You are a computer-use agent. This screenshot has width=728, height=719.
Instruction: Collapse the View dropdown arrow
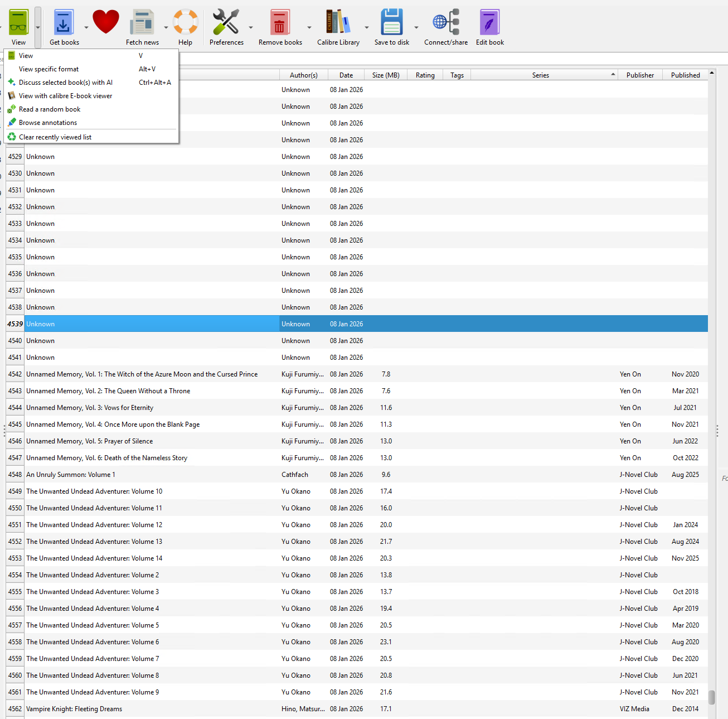point(38,27)
